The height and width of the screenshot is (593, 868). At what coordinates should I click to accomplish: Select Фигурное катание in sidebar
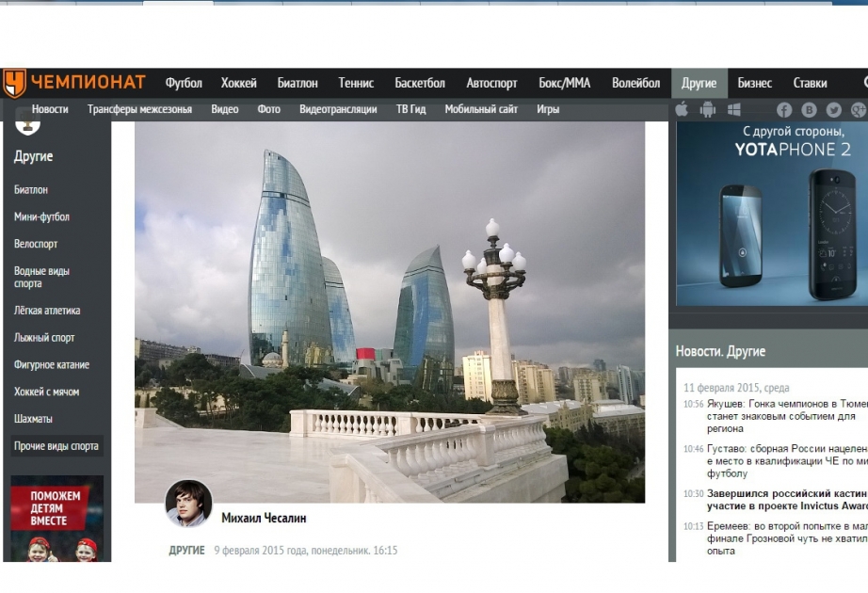pos(52,365)
